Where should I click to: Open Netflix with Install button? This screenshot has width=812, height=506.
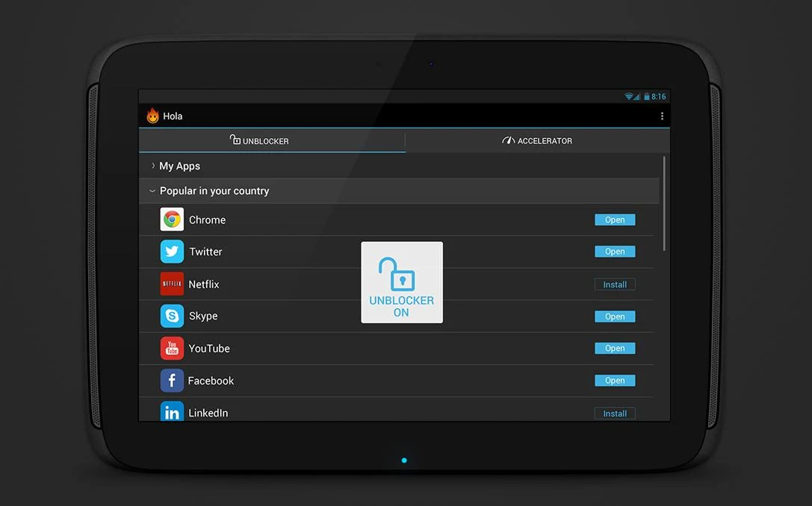click(x=614, y=284)
